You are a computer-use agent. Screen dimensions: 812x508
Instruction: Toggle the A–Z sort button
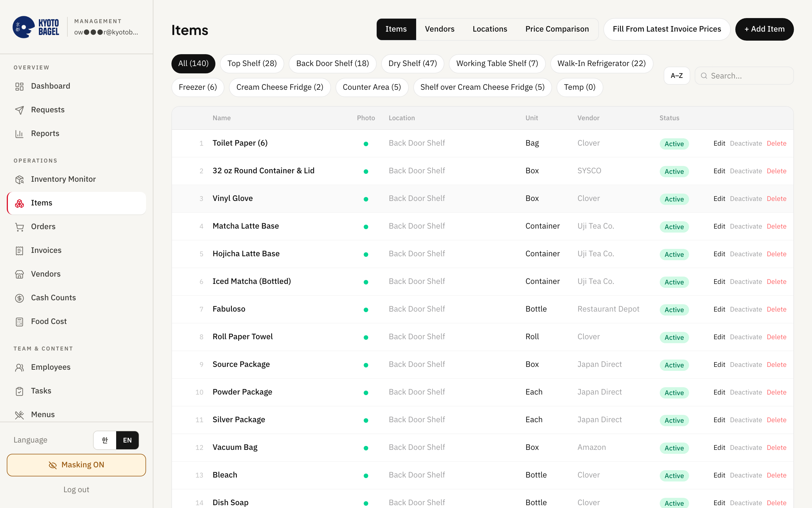pos(676,76)
